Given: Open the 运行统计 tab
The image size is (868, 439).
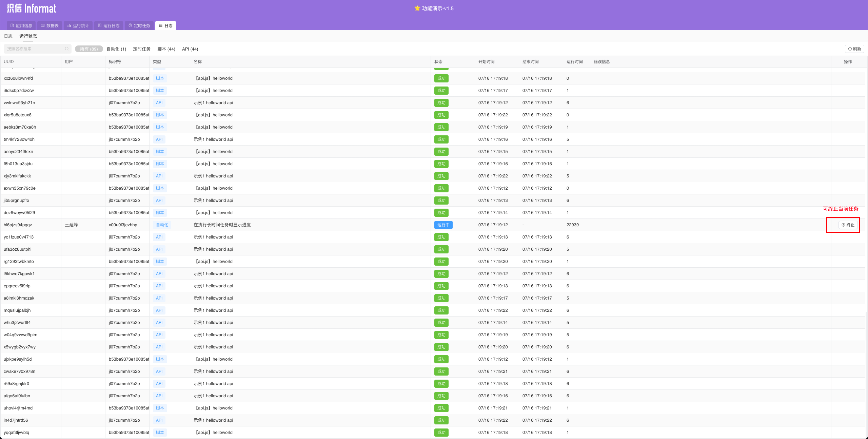Looking at the screenshot, I should (78, 25).
